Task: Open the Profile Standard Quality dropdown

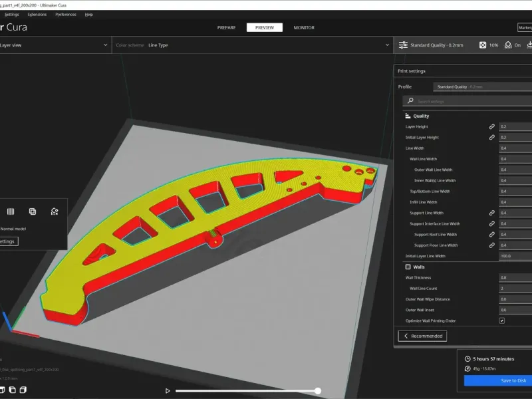Action: 483,87
